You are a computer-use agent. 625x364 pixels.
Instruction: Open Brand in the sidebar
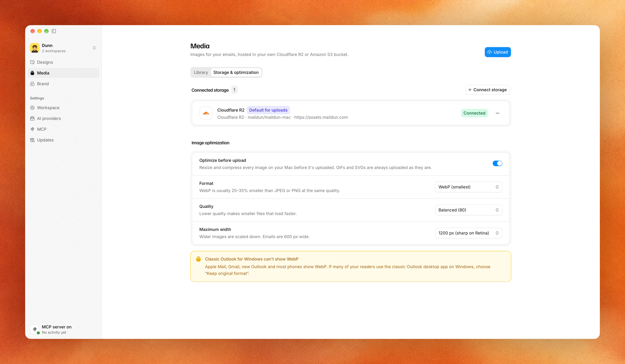tap(63, 84)
